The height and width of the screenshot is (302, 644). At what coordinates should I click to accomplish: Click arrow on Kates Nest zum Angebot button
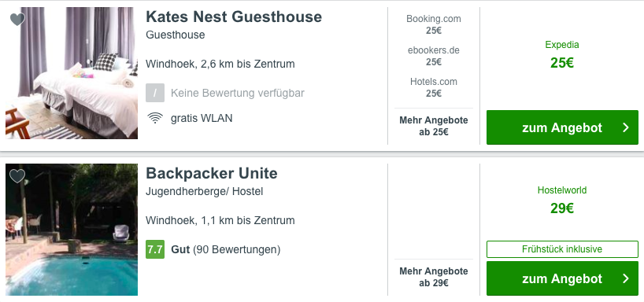(x=626, y=127)
